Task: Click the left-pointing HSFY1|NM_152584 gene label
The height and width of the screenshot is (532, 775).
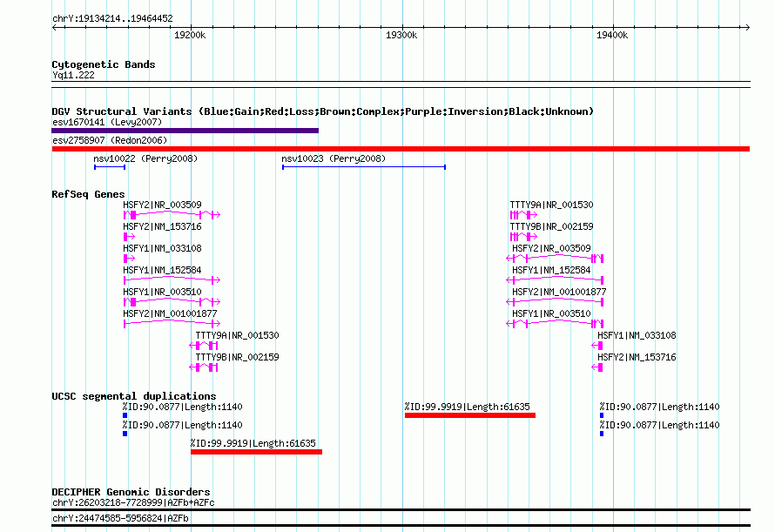Action: click(551, 270)
